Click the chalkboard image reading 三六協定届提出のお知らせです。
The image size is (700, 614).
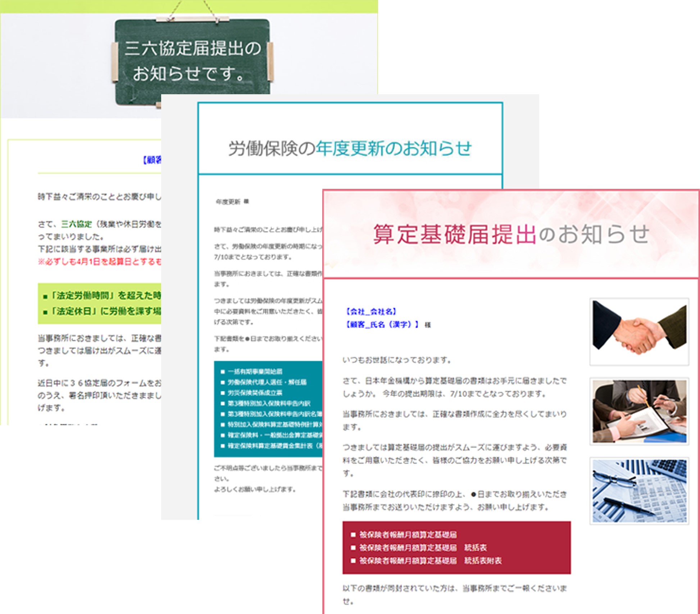pos(192,62)
